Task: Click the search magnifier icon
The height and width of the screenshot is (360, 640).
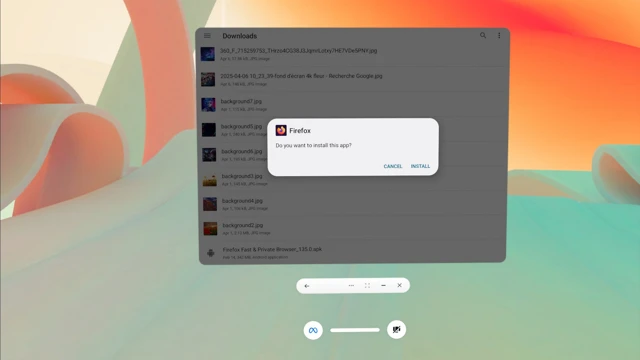Action: pyautogui.click(x=483, y=36)
